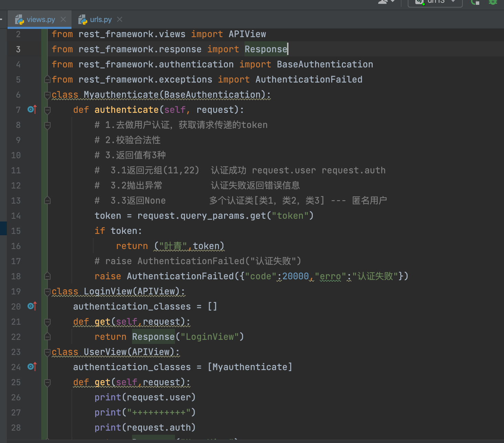The width and height of the screenshot is (504, 443).
Task: Click the override gutter icon on line 7
Action: click(32, 110)
